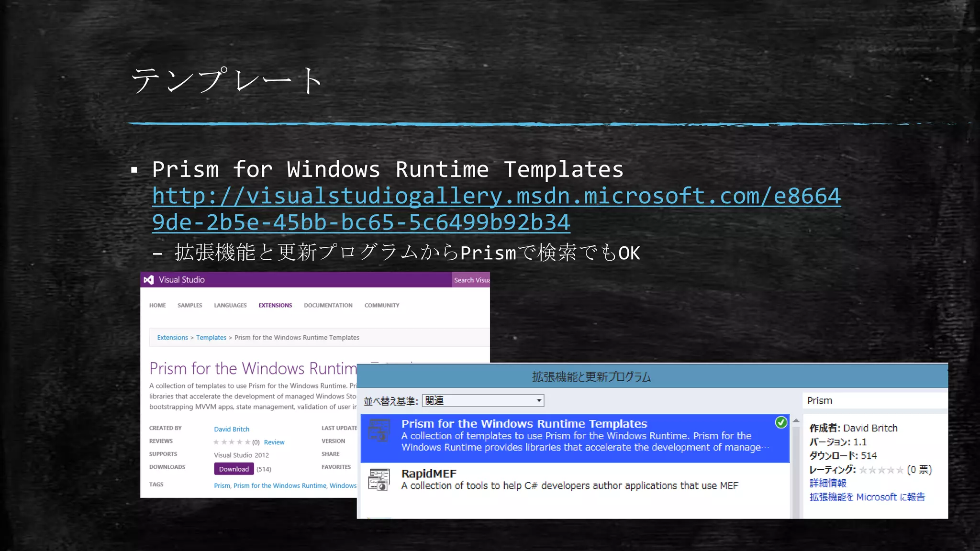This screenshot has width=980, height=551.
Task: Open the sort order dropdown showing 関連
Action: 483,400
